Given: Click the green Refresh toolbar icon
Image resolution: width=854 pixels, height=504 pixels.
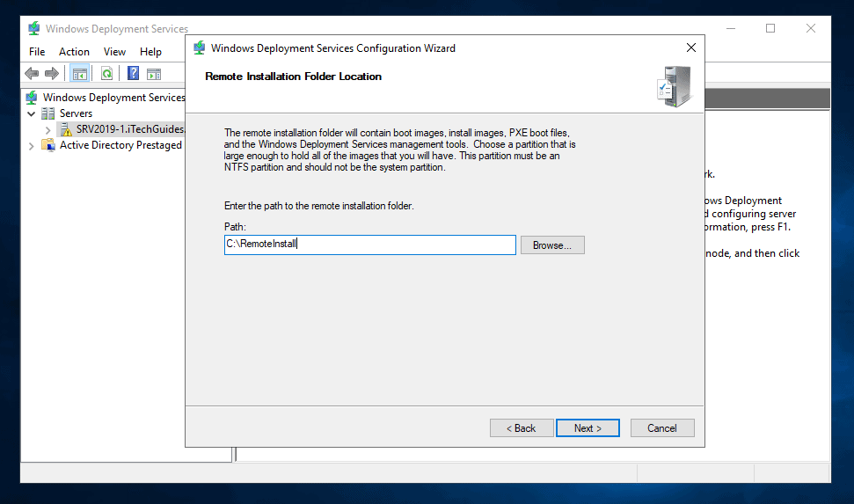Looking at the screenshot, I should point(106,74).
